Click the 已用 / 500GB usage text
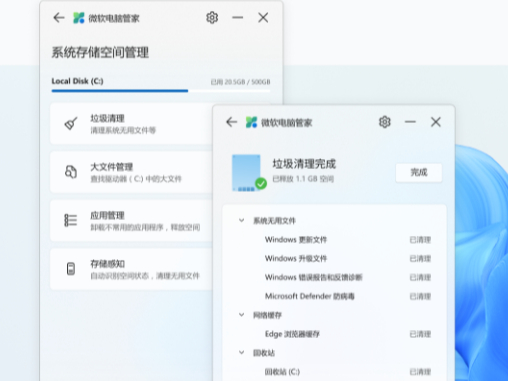The width and height of the screenshot is (508, 381). click(240, 82)
